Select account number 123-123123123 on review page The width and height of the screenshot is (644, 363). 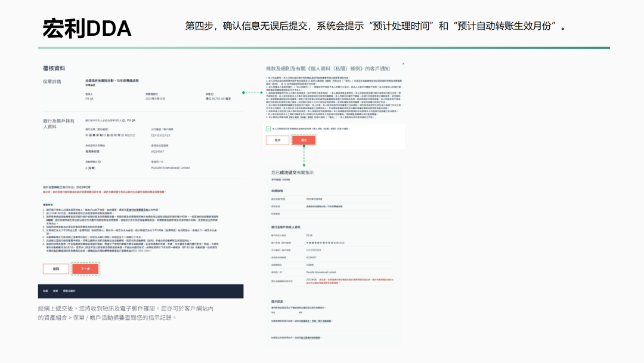click(x=160, y=136)
